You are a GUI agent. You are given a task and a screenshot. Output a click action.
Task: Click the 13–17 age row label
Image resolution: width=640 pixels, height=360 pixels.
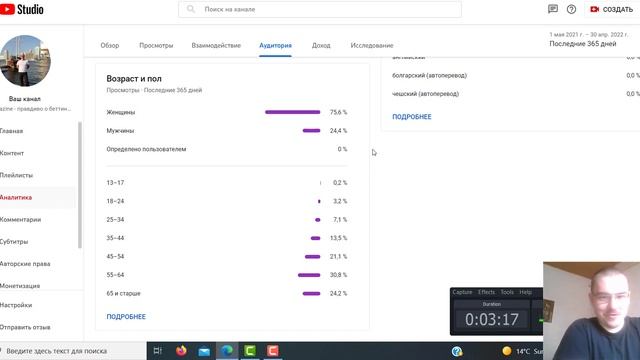click(x=115, y=182)
